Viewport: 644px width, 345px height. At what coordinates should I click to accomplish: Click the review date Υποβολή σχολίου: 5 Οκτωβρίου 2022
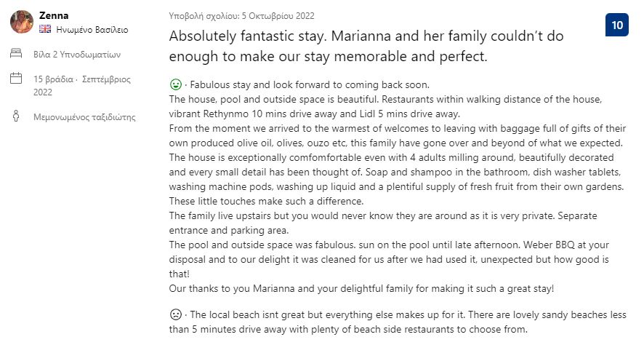click(242, 15)
